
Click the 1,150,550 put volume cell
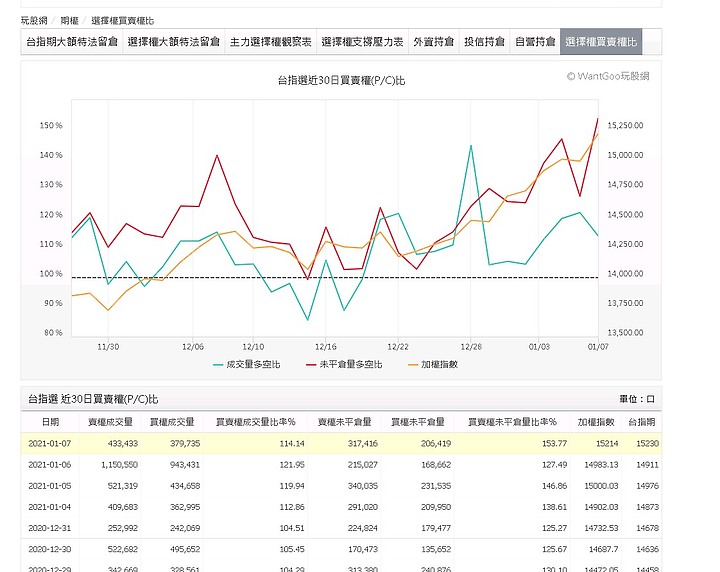pyautogui.click(x=119, y=465)
